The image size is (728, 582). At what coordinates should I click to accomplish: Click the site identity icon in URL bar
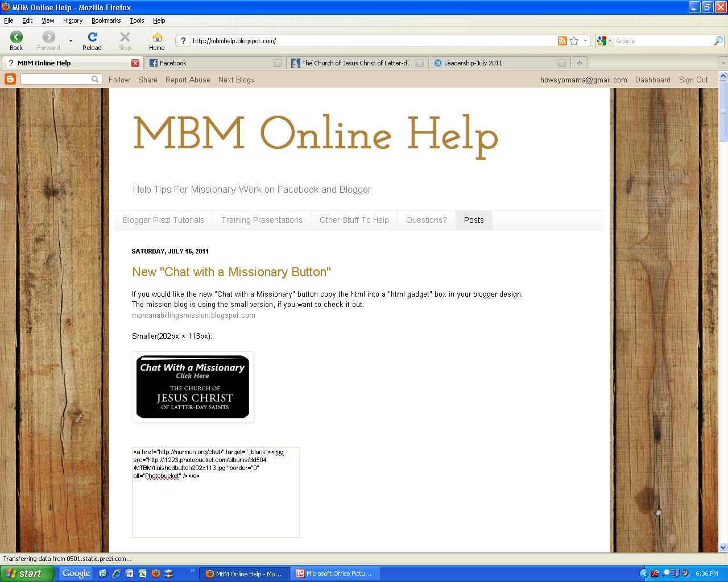point(183,41)
